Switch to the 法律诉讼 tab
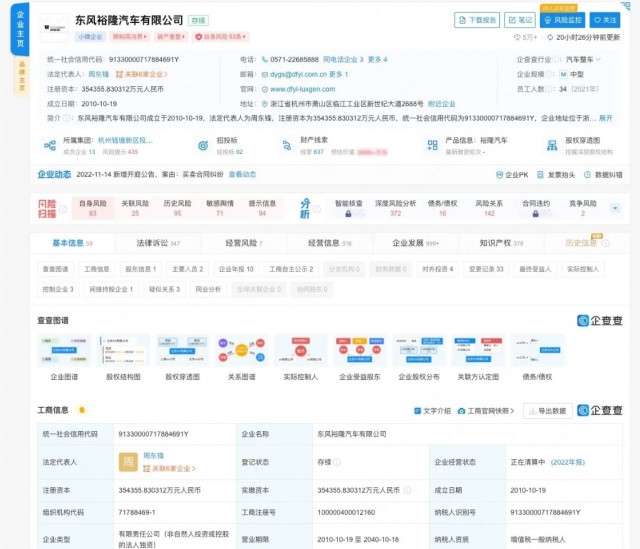Viewport: 640px width, 549px height. click(x=158, y=243)
